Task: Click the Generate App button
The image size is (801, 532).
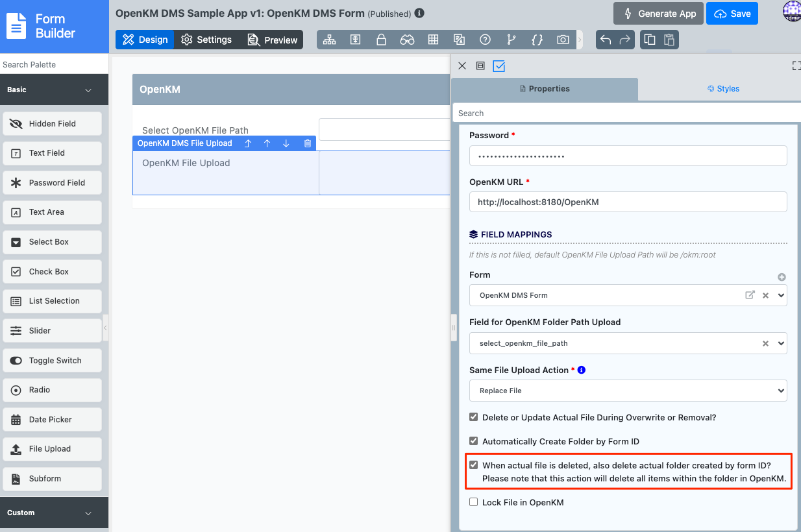Action: (658, 14)
